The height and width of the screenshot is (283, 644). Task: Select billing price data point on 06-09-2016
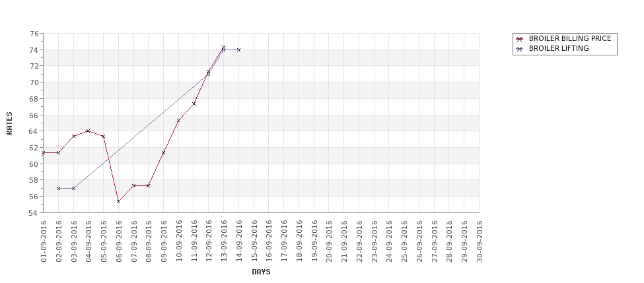pos(118,201)
